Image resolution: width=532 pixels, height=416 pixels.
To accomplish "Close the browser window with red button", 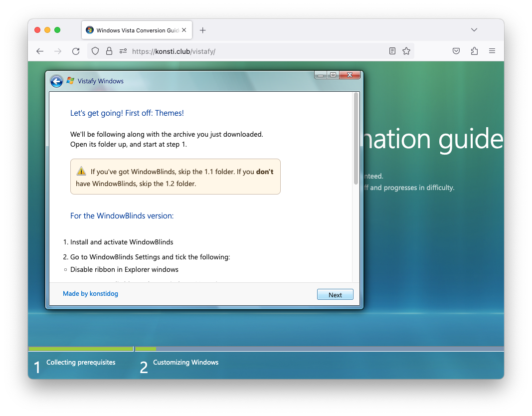I will coord(38,30).
